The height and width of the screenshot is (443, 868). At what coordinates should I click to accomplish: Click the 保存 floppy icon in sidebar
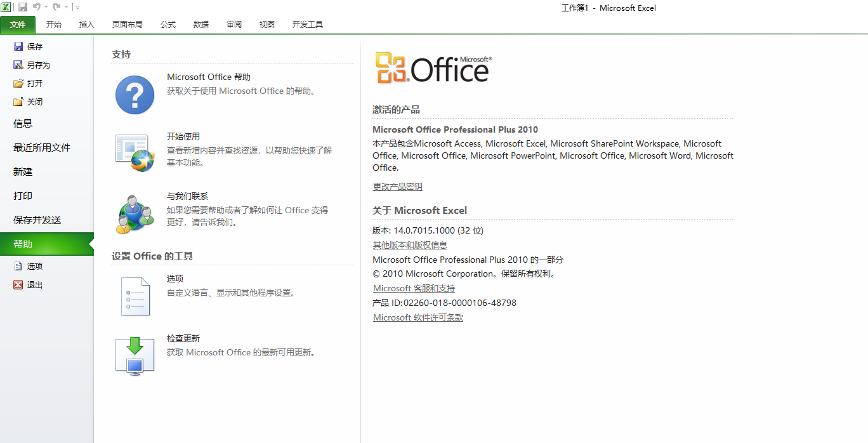18,46
